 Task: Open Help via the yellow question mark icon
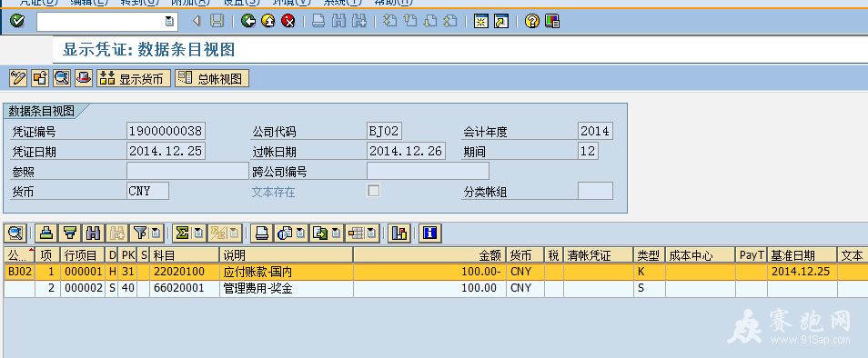coord(532,22)
